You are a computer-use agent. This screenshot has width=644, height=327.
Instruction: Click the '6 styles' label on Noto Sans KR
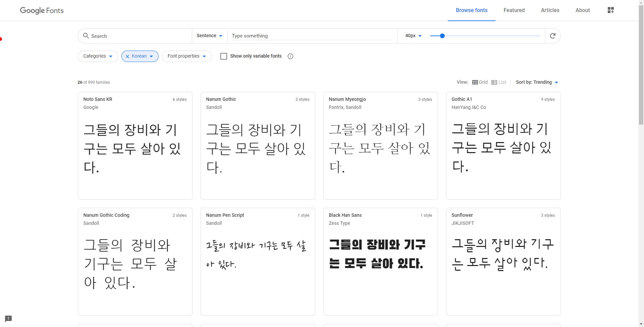point(180,100)
